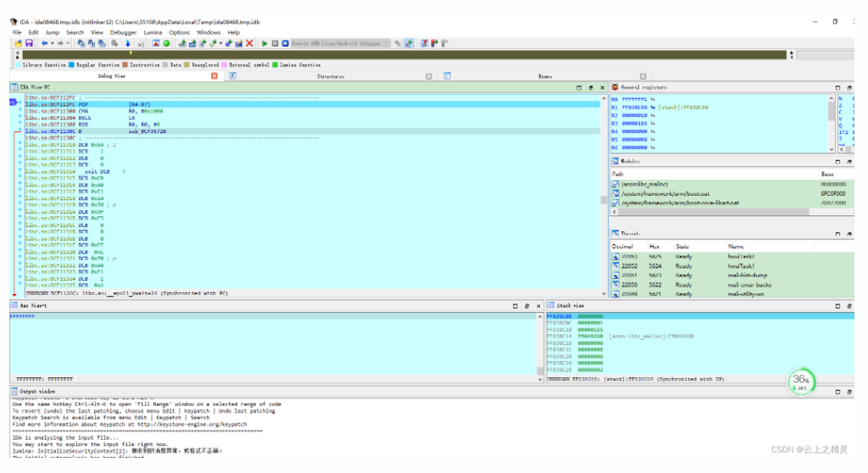The width and height of the screenshot is (868, 473).
Task: Jump back with the blue left arrow
Action: [x=44, y=43]
